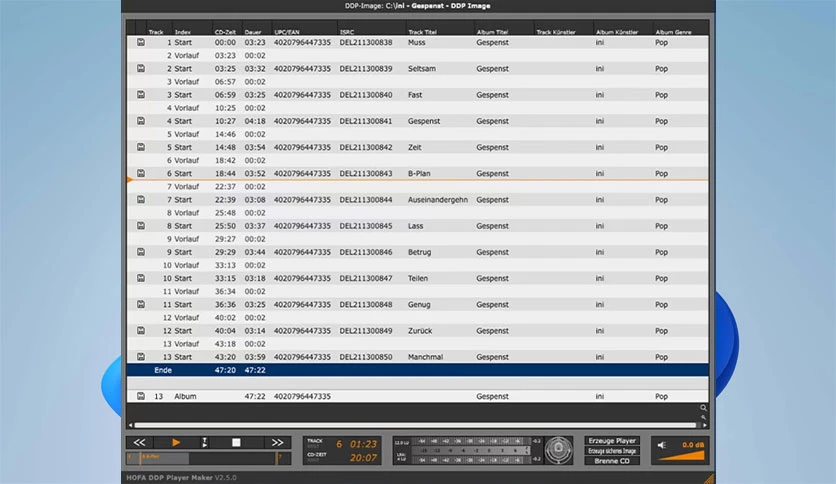Adjust the orange volume slider wedge
Viewport: 836px width, 484px height.
point(681,456)
